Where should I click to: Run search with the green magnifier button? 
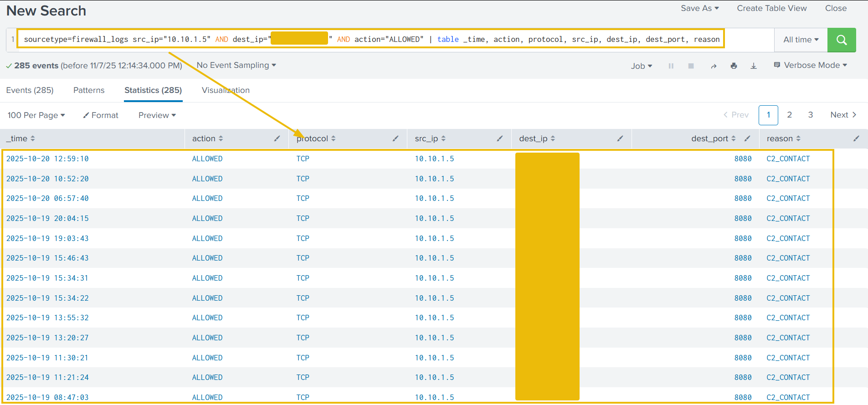tap(841, 40)
